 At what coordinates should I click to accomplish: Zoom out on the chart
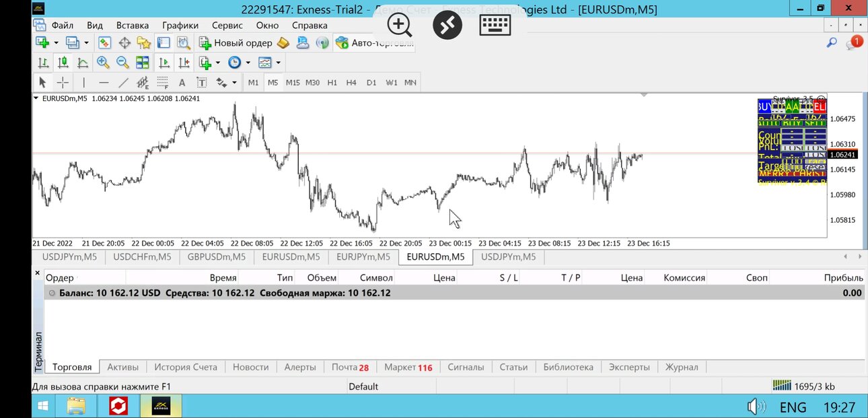point(122,63)
